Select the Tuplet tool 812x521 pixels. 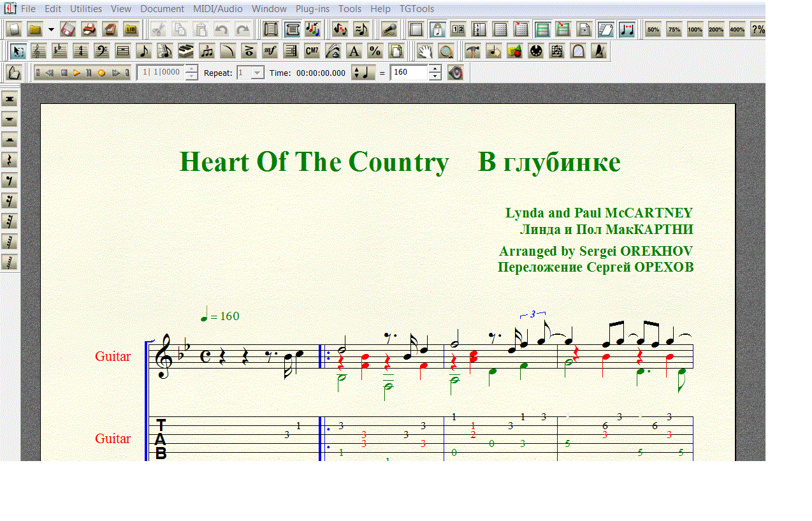[207, 52]
